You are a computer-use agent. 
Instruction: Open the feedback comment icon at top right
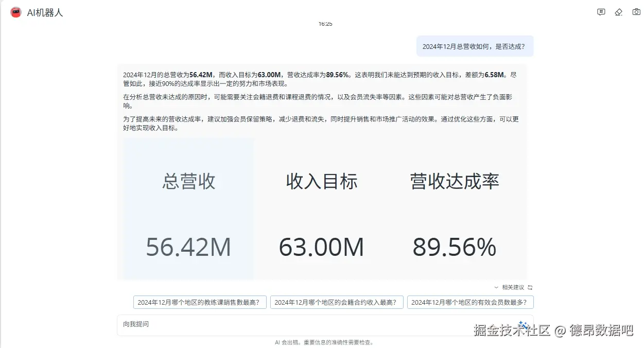tap(601, 12)
